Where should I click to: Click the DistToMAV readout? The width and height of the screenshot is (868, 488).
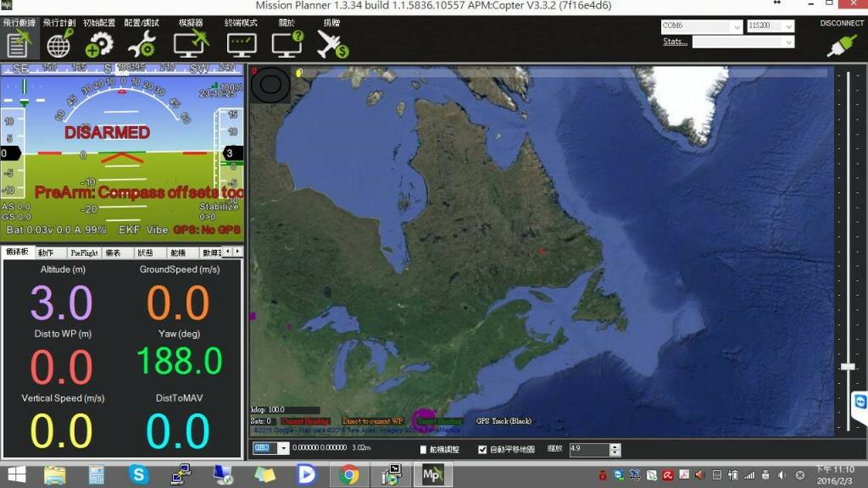pos(178,430)
